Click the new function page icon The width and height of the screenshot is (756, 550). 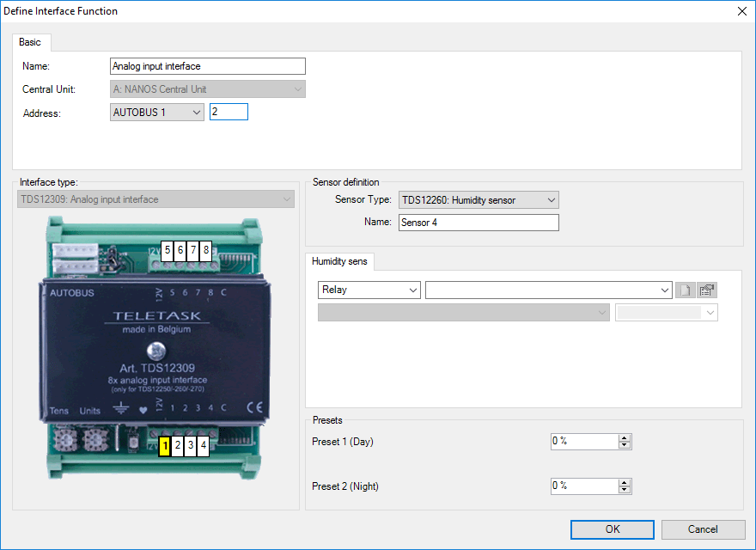click(685, 290)
